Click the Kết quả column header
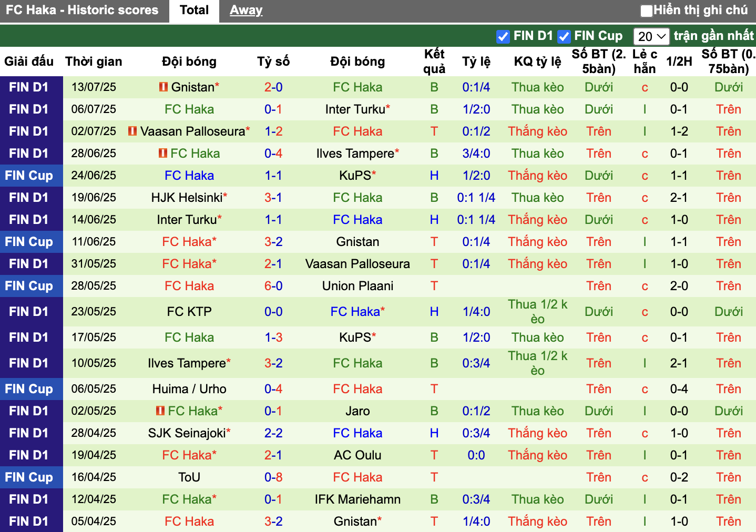Viewport: 756px width, 532px height. (x=434, y=62)
